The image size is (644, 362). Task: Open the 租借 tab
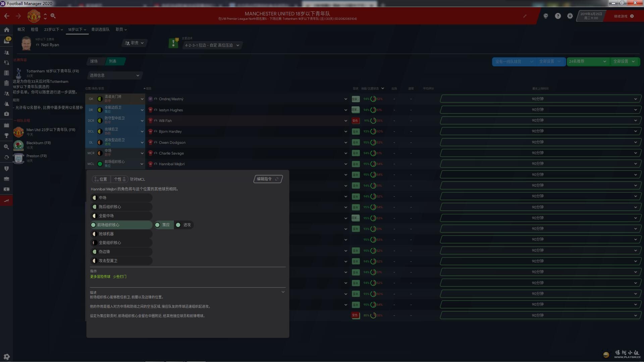(35, 29)
